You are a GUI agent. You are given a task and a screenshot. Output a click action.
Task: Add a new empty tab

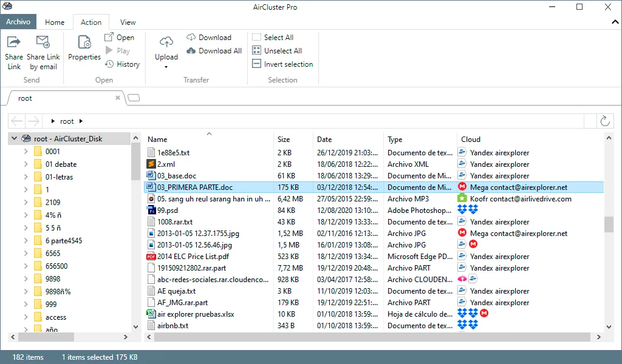[x=134, y=98]
